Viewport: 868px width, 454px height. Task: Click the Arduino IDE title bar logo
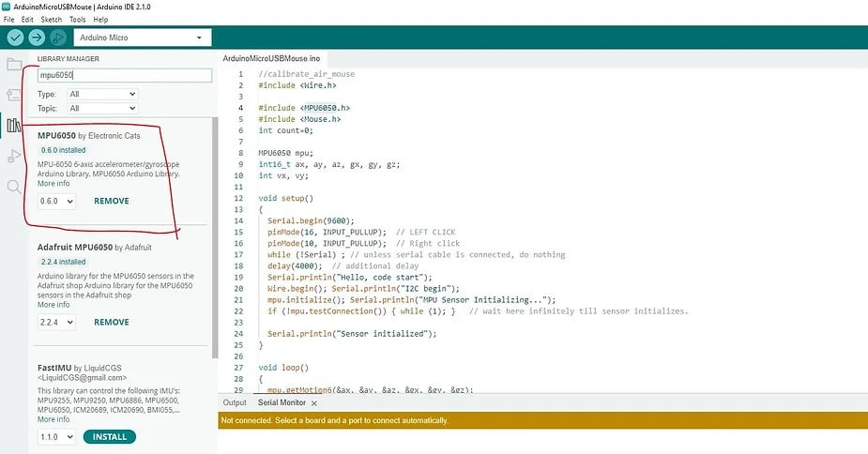coord(6,7)
